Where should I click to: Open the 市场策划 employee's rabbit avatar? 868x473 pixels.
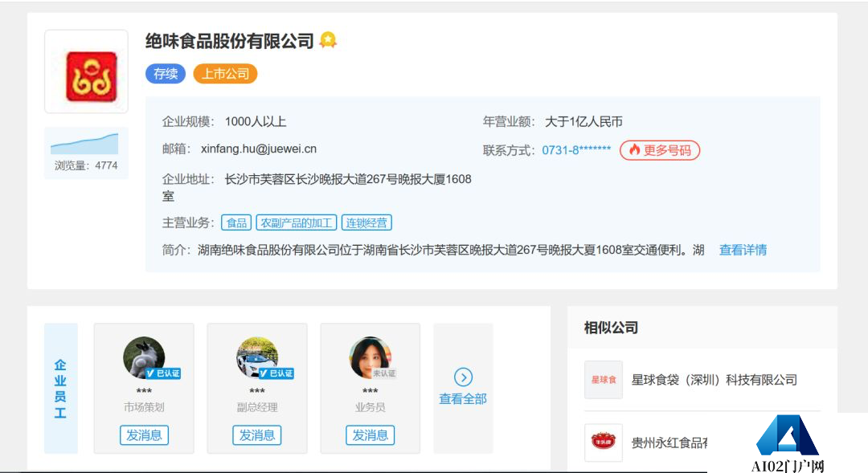[x=144, y=357]
